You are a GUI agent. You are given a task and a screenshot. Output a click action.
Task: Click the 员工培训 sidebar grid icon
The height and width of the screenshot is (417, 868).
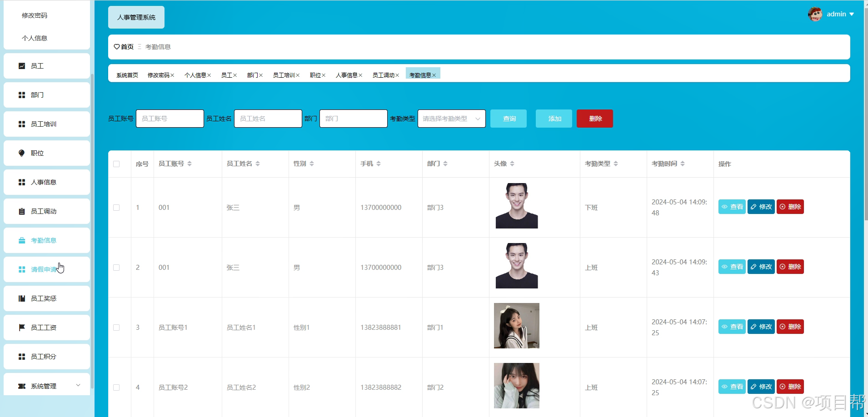tap(21, 124)
